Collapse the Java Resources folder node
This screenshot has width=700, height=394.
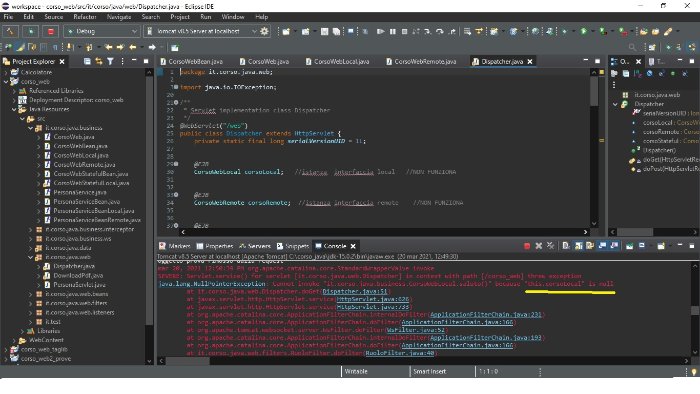tap(14, 109)
